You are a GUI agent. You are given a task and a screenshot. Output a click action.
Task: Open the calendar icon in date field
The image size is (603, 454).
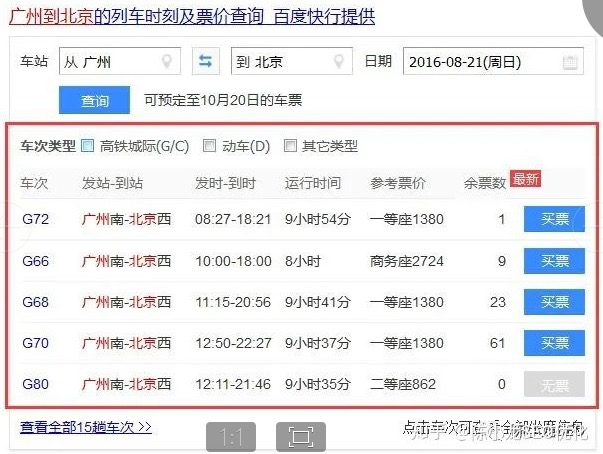(570, 62)
